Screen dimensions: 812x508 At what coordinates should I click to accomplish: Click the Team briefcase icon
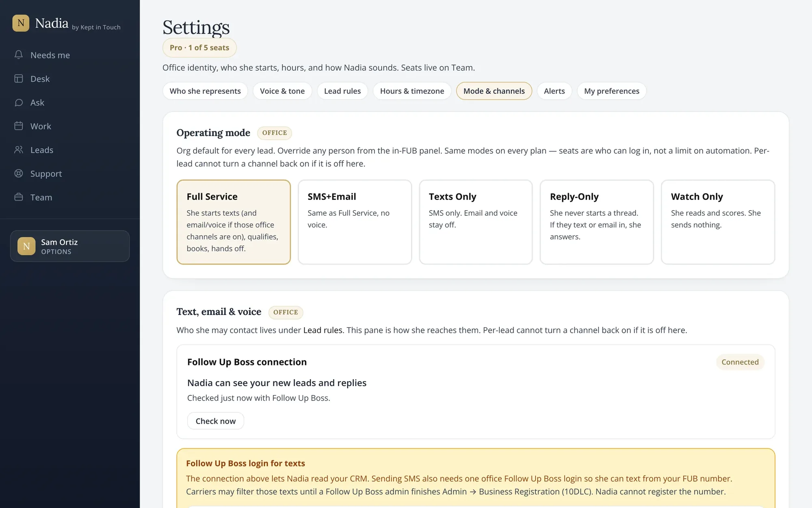[19, 197]
